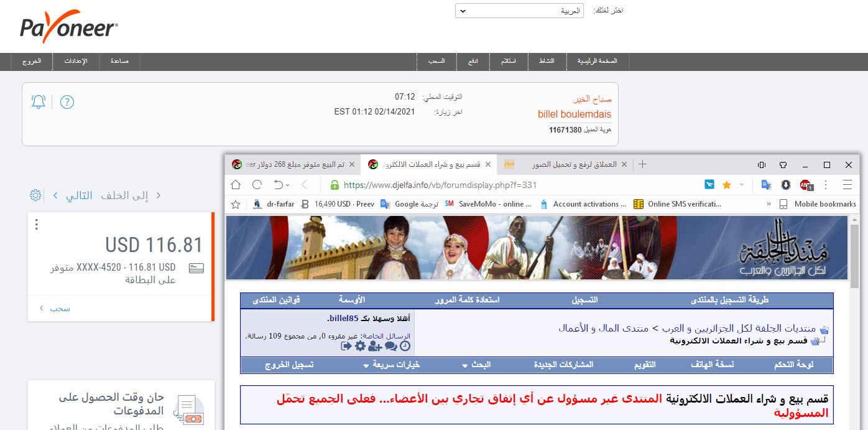Close the قسم بيع و شراء العملات tab
The width and height of the screenshot is (868, 430).
pyautogui.click(x=487, y=165)
